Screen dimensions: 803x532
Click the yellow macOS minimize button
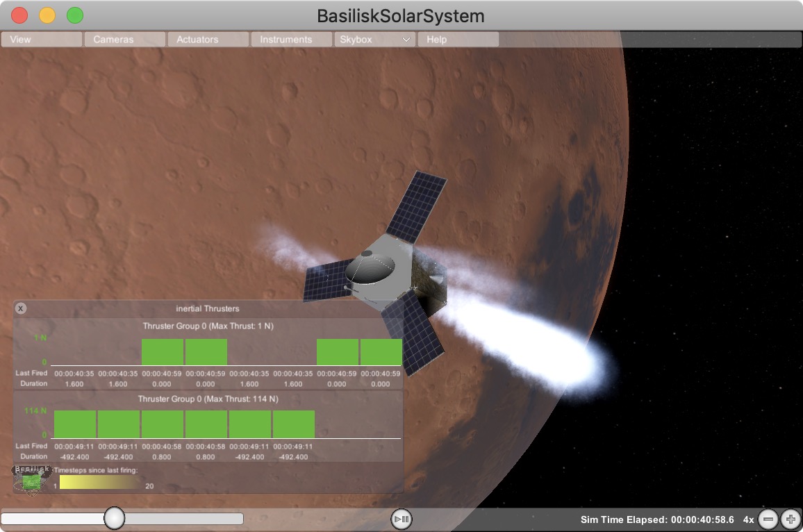(47, 15)
